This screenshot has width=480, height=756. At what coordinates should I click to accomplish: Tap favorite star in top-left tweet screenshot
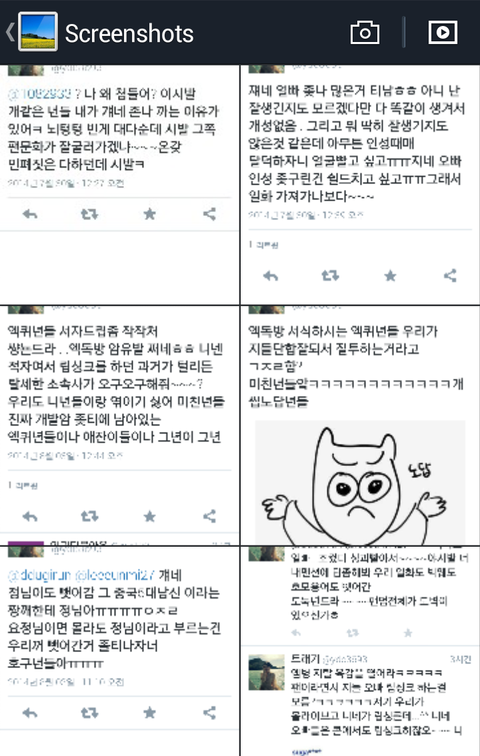click(149, 214)
